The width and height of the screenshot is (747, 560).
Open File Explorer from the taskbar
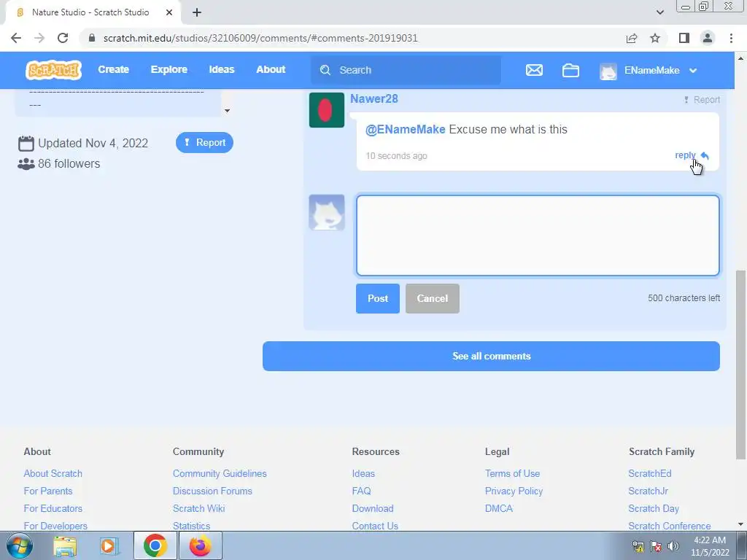click(x=65, y=545)
